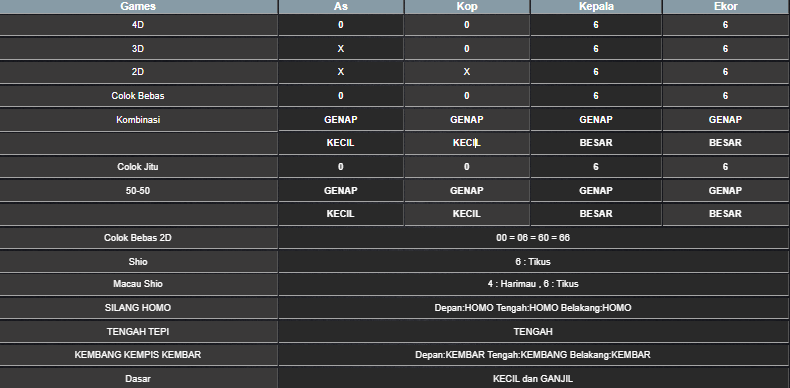Click the Depan:HOMO Tengah:HOMO Belakang:HOMO value

coord(533,307)
